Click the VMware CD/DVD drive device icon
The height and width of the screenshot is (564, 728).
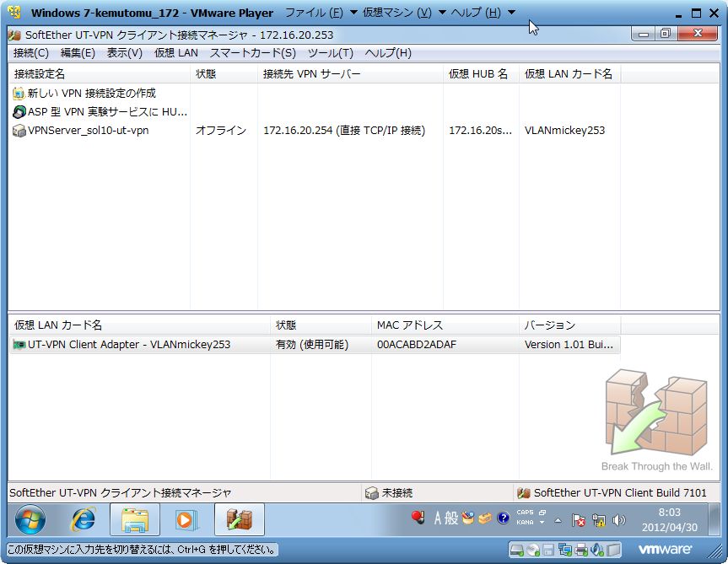click(x=532, y=550)
